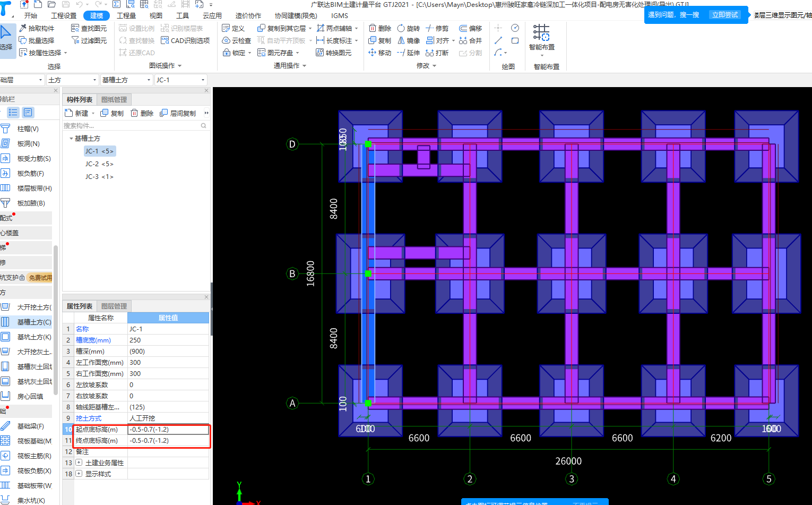
Task: Switch to 图纸管理 tab in component panel
Action: (114, 99)
